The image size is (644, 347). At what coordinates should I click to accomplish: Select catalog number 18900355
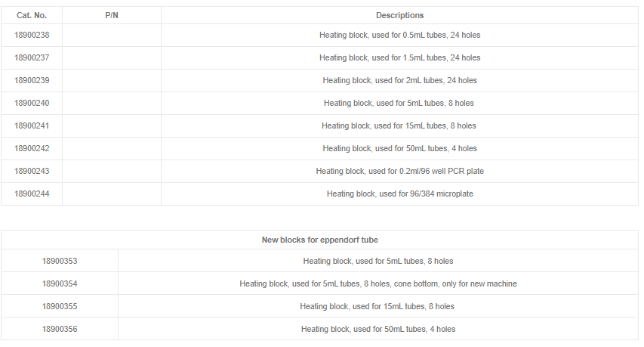pos(60,307)
